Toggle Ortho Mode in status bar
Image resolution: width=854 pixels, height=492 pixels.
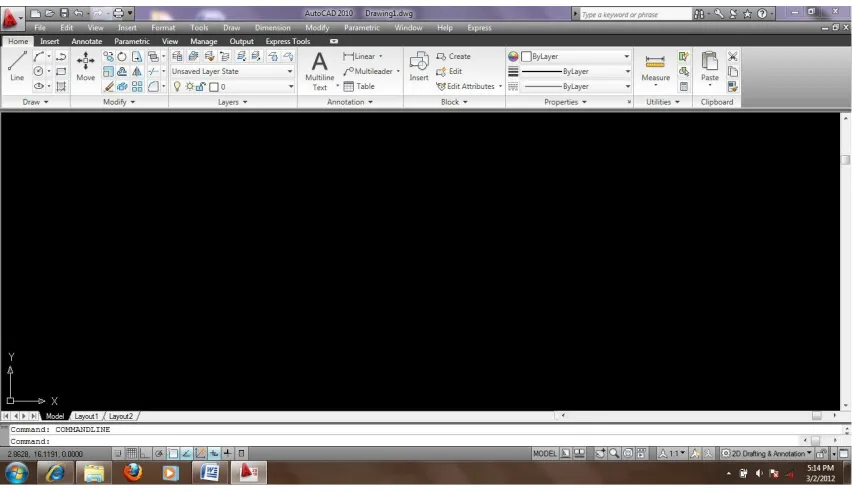click(x=145, y=454)
